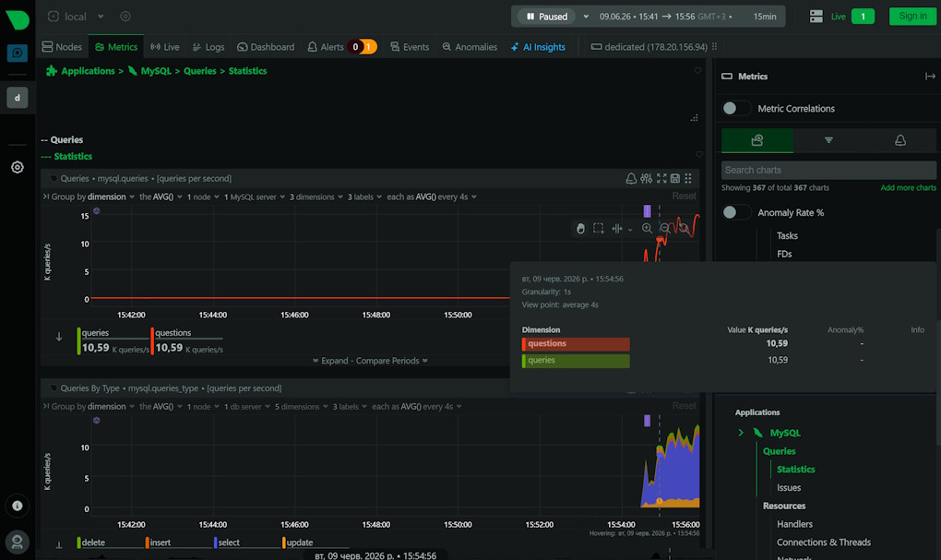Click the Netdata logo
941x560 pixels.
18,18
